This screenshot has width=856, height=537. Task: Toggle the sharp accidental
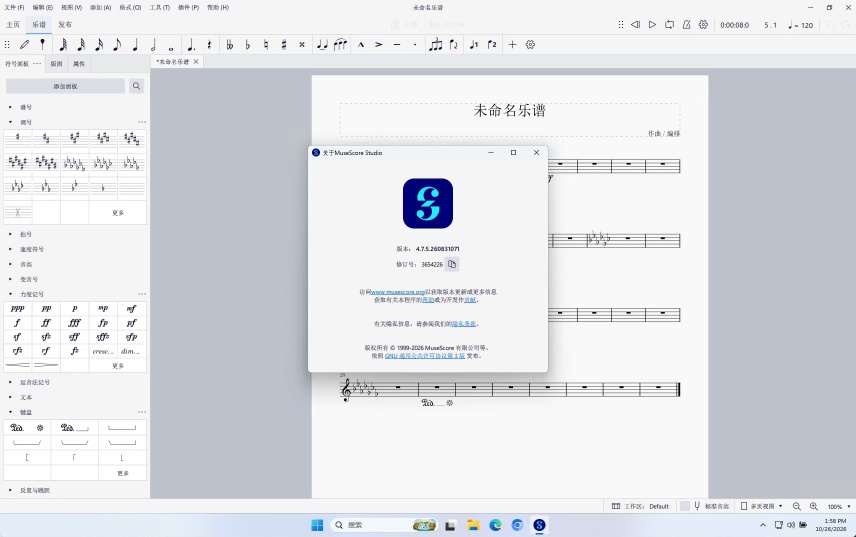tap(283, 45)
